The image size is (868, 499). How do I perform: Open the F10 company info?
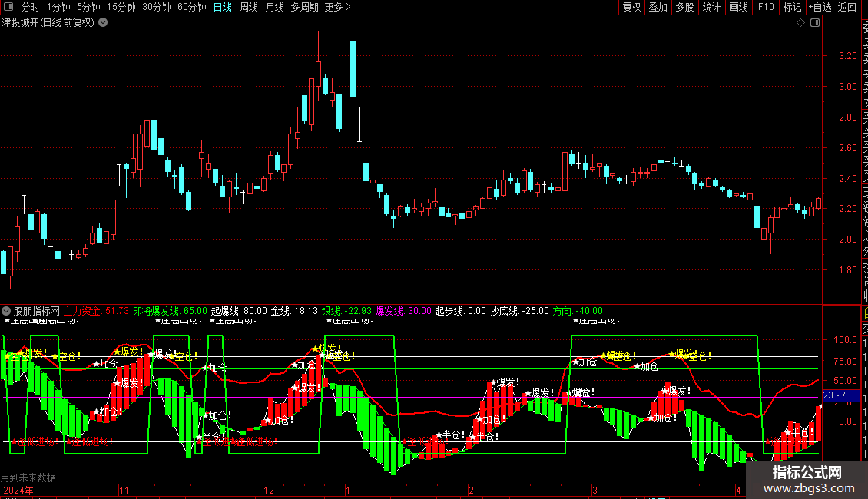point(766,7)
